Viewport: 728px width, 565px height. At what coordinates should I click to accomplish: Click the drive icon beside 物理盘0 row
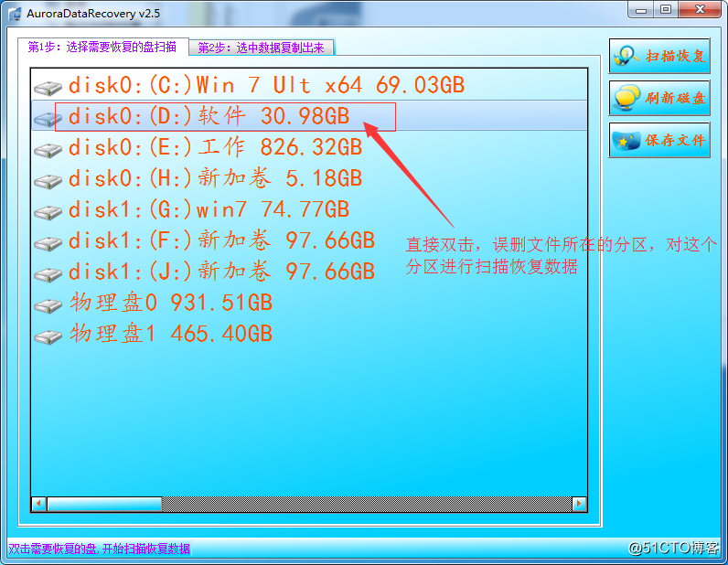(x=48, y=305)
